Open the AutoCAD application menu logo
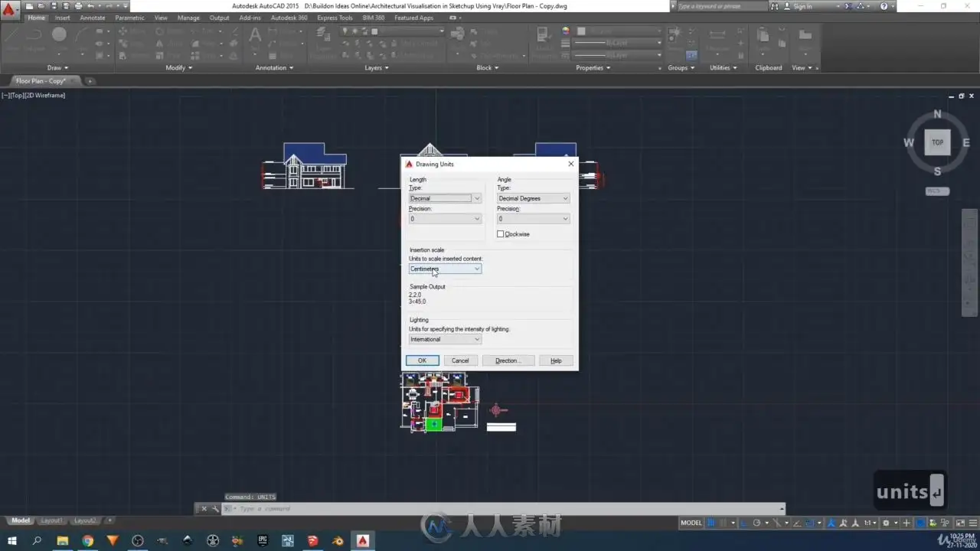 coord(10,10)
